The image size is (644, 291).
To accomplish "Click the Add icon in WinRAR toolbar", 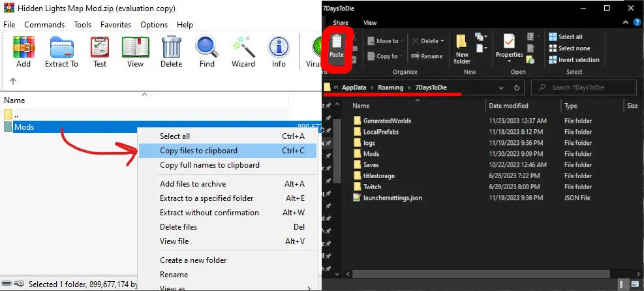I will pos(23,46).
